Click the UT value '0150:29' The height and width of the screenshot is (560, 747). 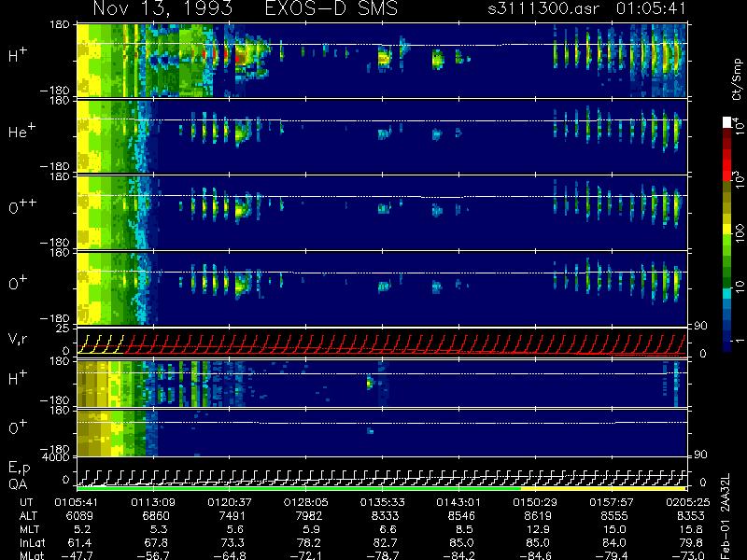pos(534,502)
